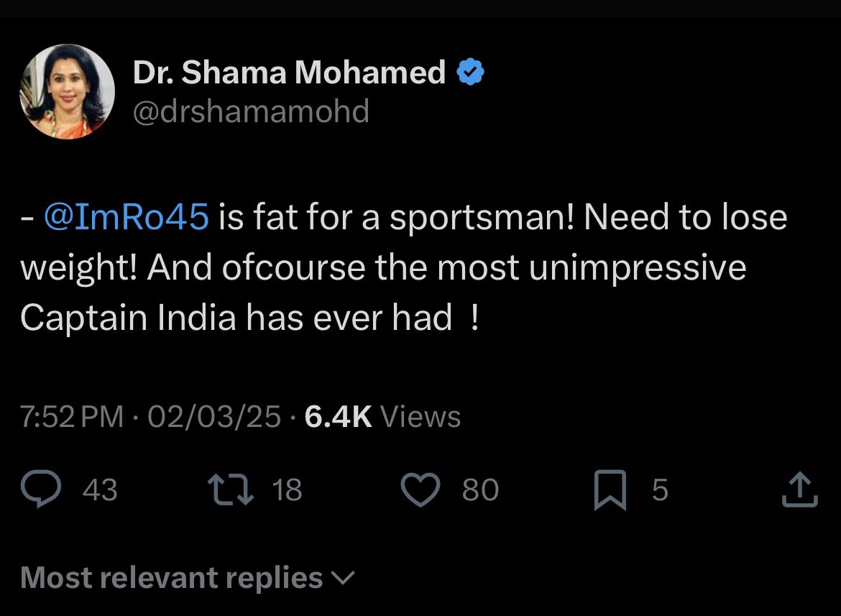841x616 pixels.
Task: Open Dr. Shama Mohamed's profile picture
Action: pos(67,91)
